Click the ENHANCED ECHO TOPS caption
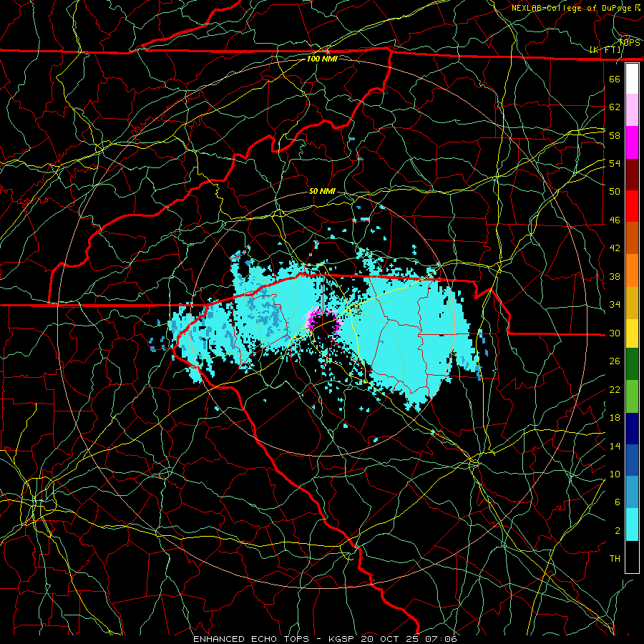Image resolution: width=644 pixels, height=644 pixels. (251, 639)
